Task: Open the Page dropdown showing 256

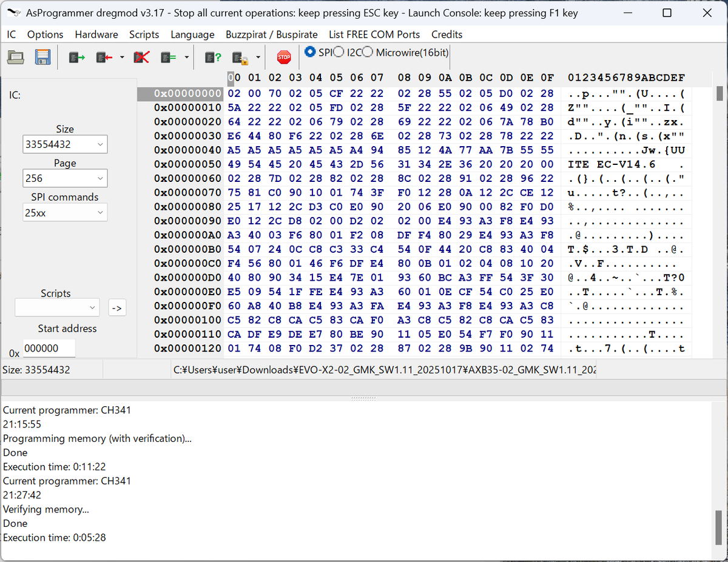Action: [x=66, y=179]
